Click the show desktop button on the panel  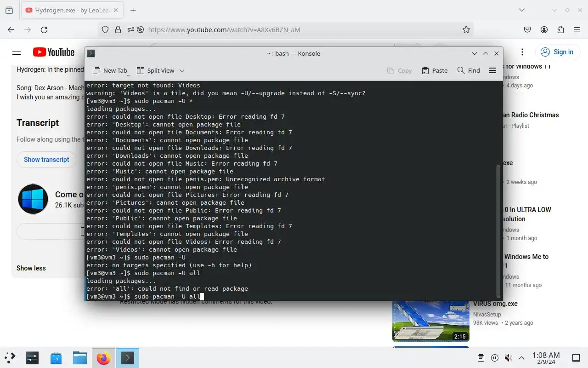576,358
